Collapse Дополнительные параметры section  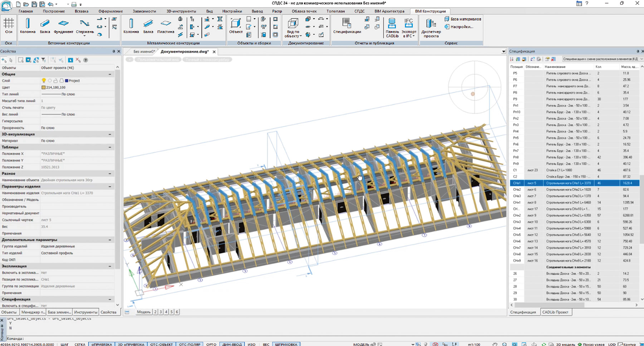(110, 240)
